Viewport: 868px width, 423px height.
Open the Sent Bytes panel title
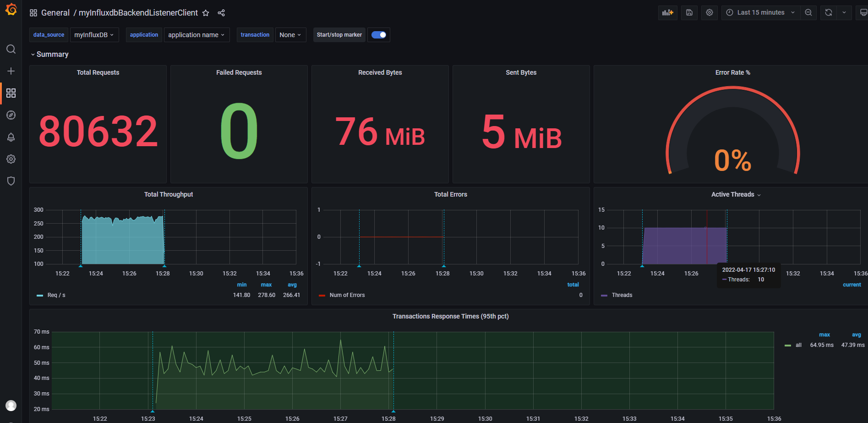pyautogui.click(x=521, y=72)
